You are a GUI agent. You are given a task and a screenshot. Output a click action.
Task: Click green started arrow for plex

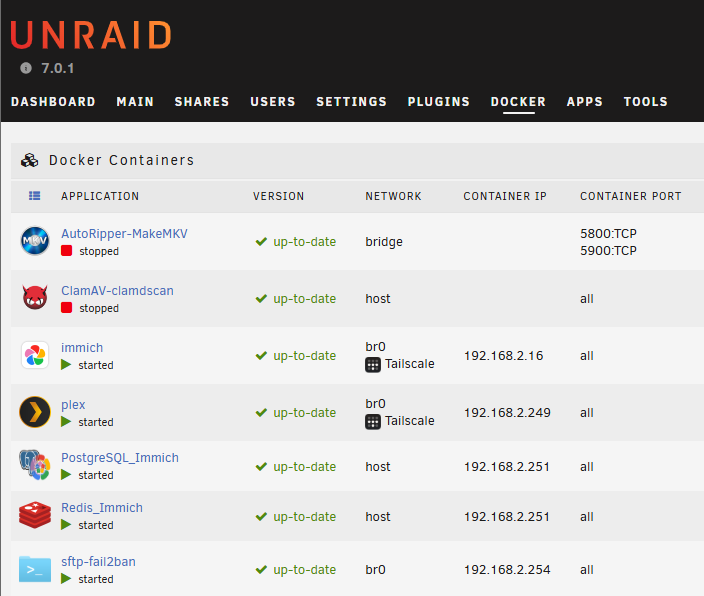[x=66, y=422]
